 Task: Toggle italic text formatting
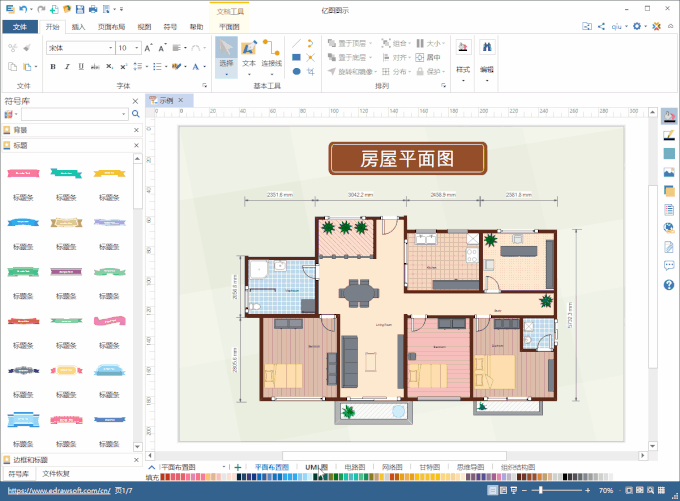click(x=66, y=67)
